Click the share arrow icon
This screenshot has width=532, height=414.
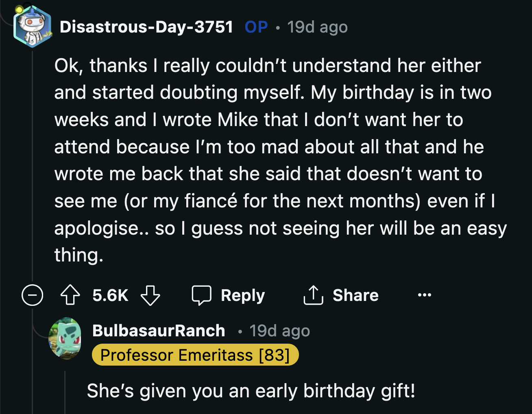pyautogui.click(x=313, y=295)
